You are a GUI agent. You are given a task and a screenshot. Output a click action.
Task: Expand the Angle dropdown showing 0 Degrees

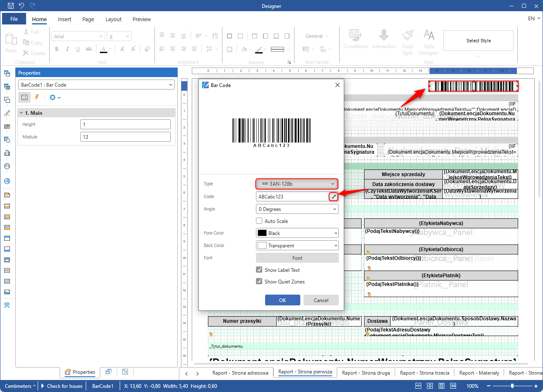pos(297,209)
